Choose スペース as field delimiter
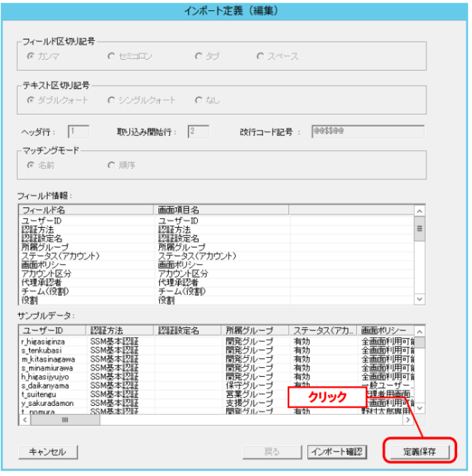The image size is (472, 476). click(x=260, y=56)
